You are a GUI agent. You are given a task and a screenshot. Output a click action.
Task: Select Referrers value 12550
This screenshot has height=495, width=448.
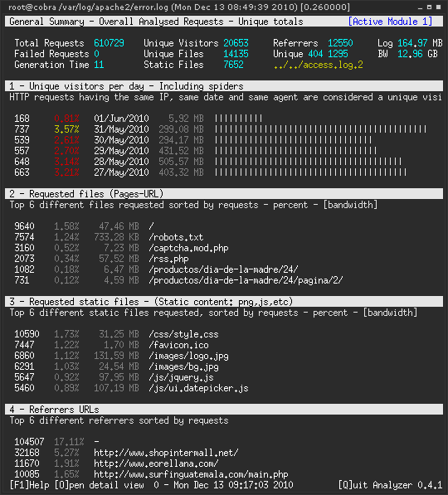[340, 43]
